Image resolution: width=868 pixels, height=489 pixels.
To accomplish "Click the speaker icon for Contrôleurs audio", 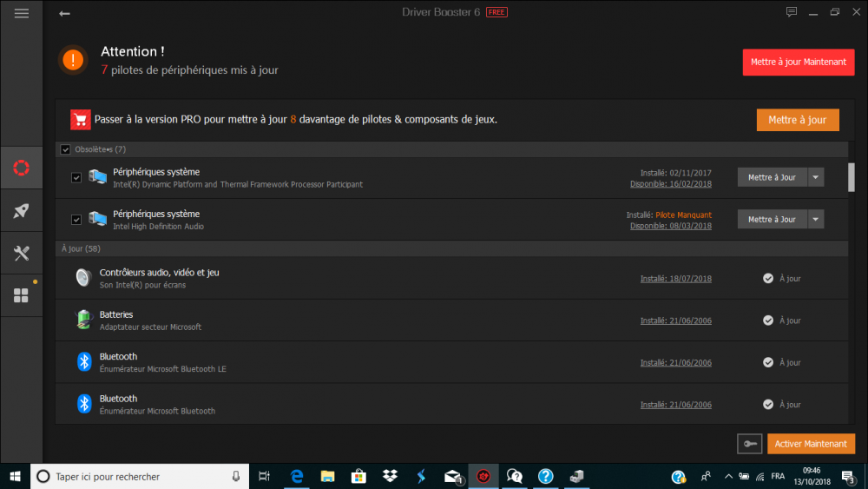I will pyautogui.click(x=83, y=277).
